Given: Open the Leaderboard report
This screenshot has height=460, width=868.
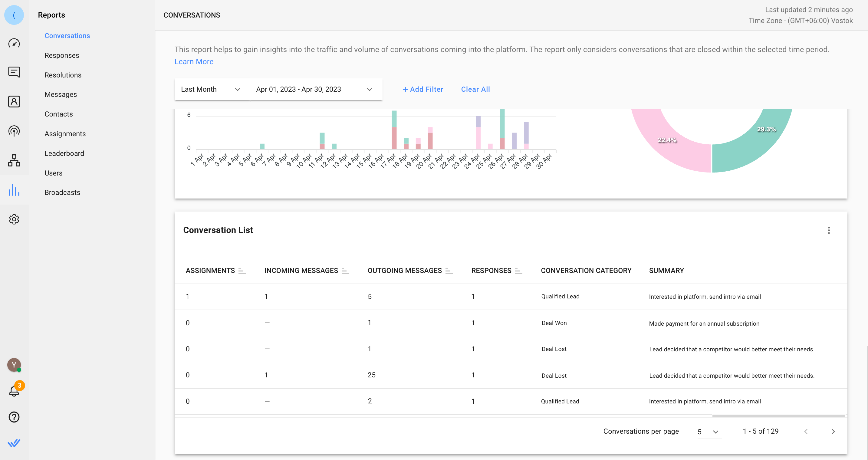Looking at the screenshot, I should [64, 153].
